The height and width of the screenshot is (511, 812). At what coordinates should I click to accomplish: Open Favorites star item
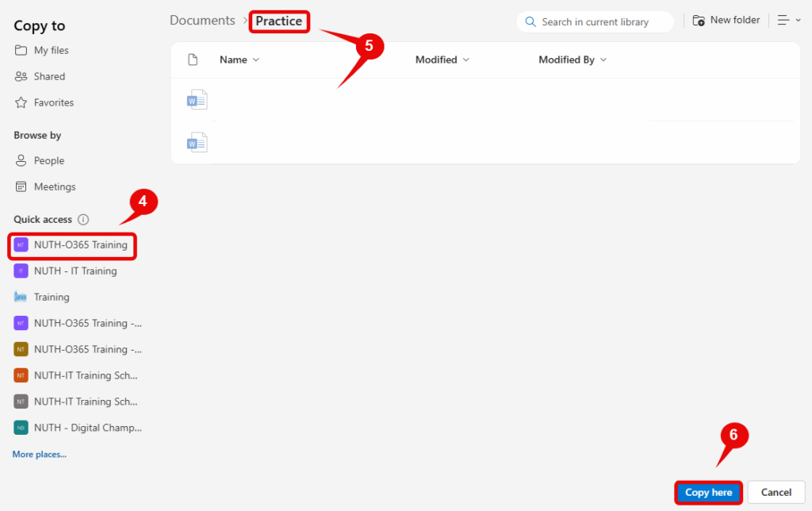(x=53, y=103)
